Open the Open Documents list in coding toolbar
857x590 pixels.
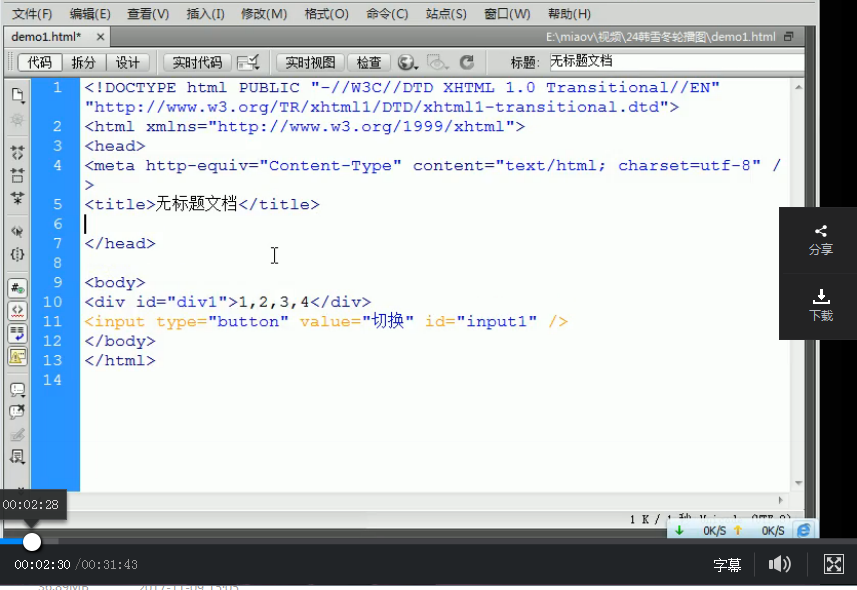point(17,95)
